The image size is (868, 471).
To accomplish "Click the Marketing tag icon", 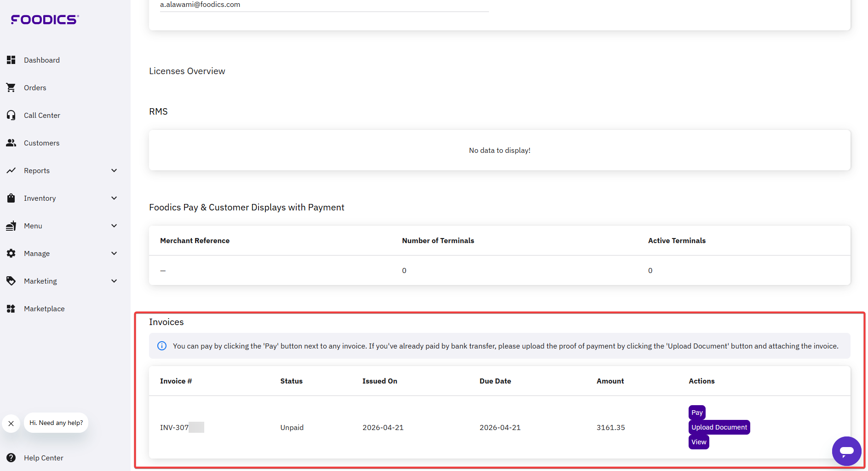I will point(11,281).
